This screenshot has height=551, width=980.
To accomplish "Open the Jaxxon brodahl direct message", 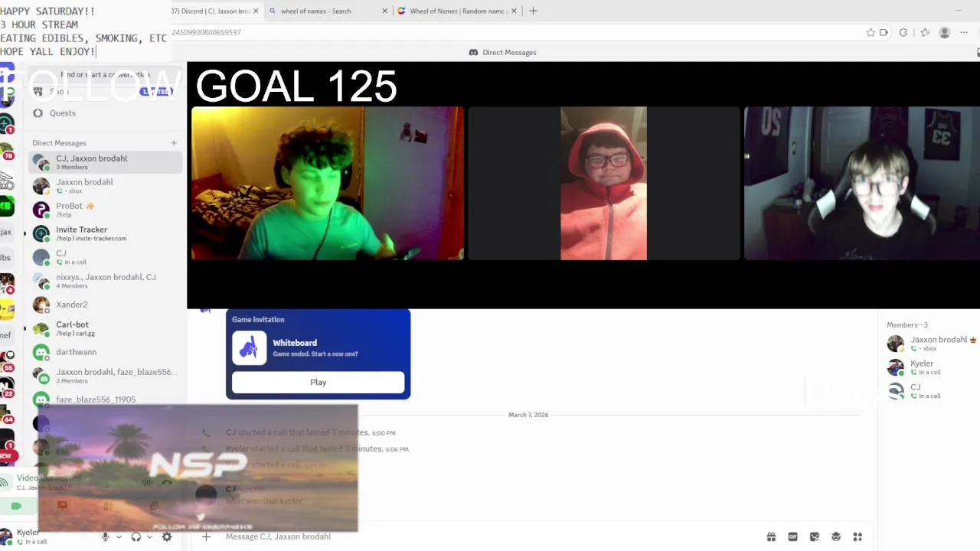I will pos(106,185).
